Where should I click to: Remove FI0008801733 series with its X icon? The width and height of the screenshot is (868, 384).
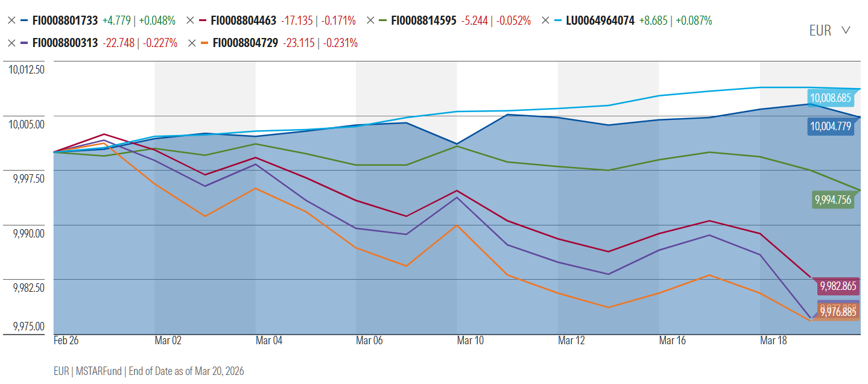point(11,20)
